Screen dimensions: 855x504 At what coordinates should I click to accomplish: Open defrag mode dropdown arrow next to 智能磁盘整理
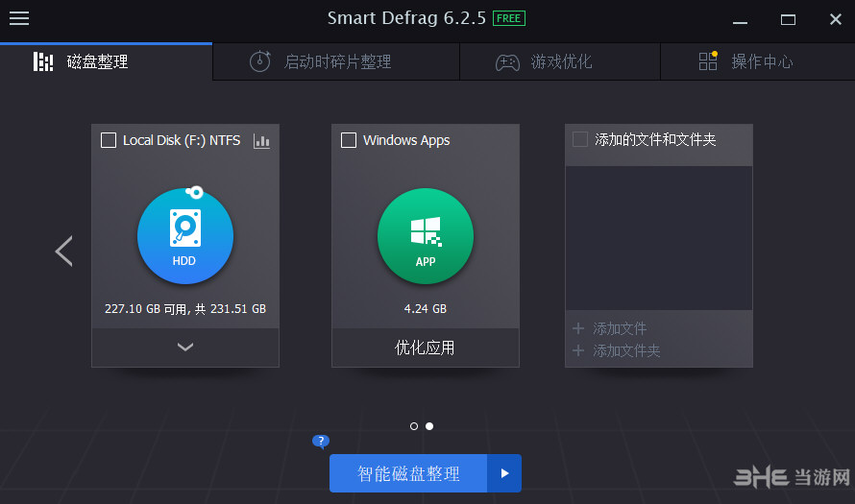tap(504, 473)
